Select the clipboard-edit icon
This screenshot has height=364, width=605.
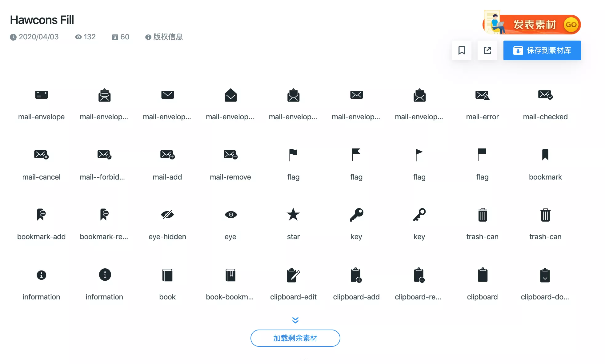tap(293, 275)
